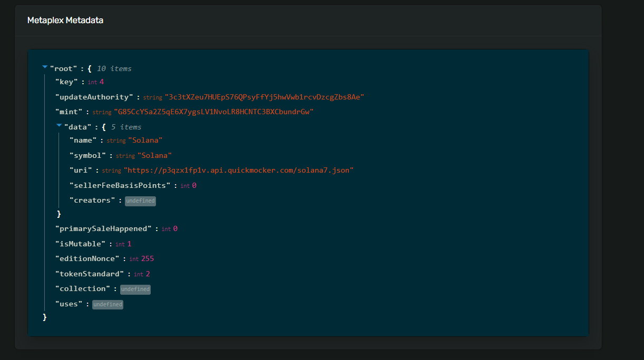644x360 pixels.
Task: Click the "symbol" value "Solana"
Action: point(154,156)
